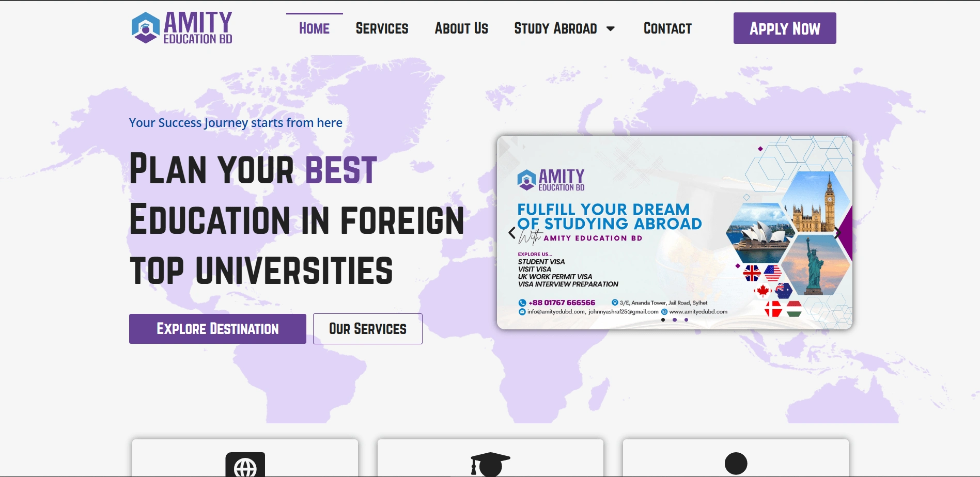Screen dimensions: 980x477
Task: Select the first carousel pagination dot
Action: (x=663, y=320)
